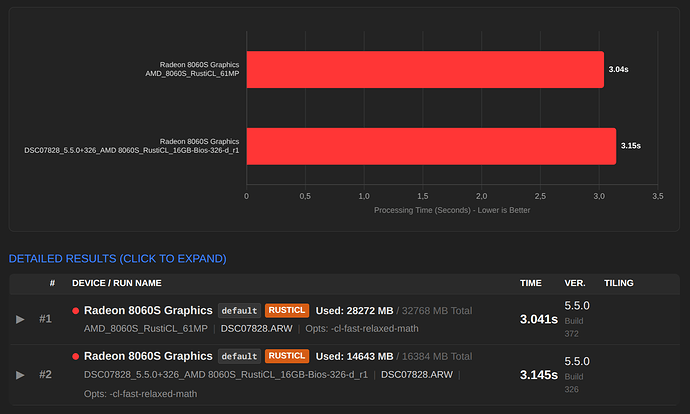Click the TILING column header
The height and width of the screenshot is (414, 690).
619,283
